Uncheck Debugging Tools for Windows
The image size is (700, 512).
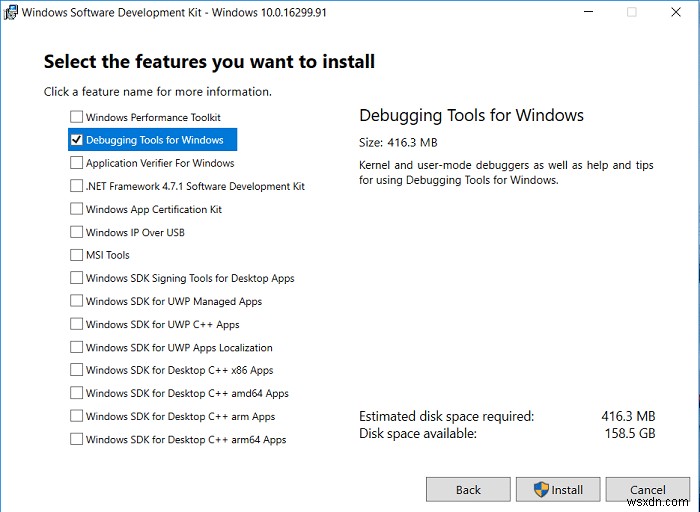pyautogui.click(x=77, y=140)
